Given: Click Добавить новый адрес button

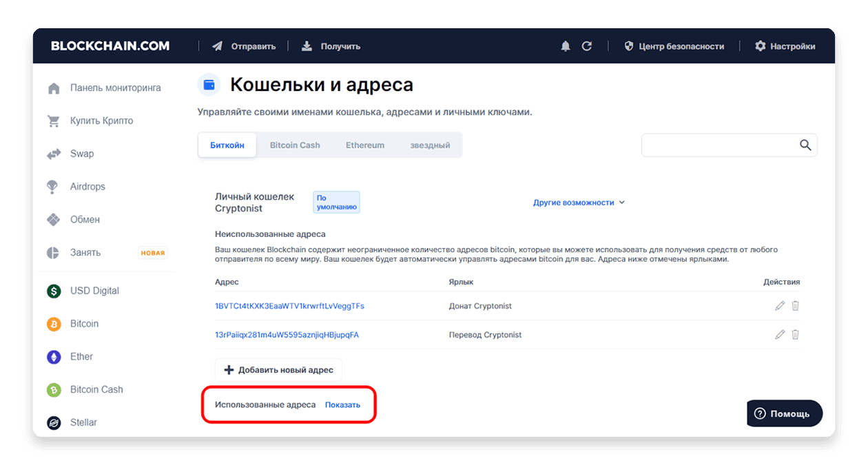Looking at the screenshot, I should point(278,370).
